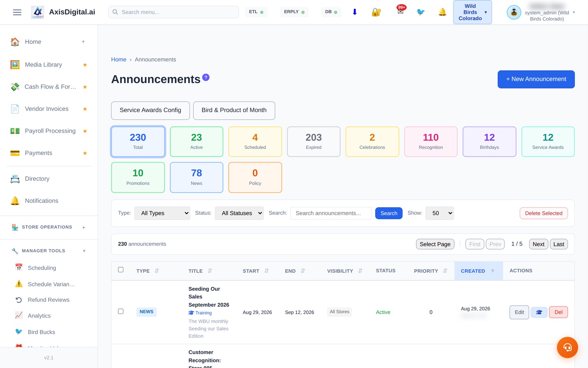This screenshot has height=368, width=588.
Task: Open Directory in the sidebar
Action: (49, 179)
